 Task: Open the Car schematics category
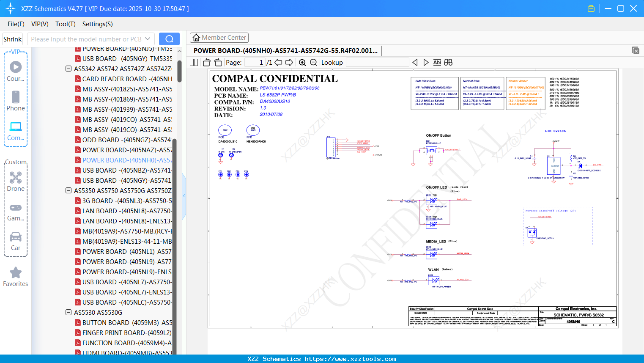tap(16, 241)
